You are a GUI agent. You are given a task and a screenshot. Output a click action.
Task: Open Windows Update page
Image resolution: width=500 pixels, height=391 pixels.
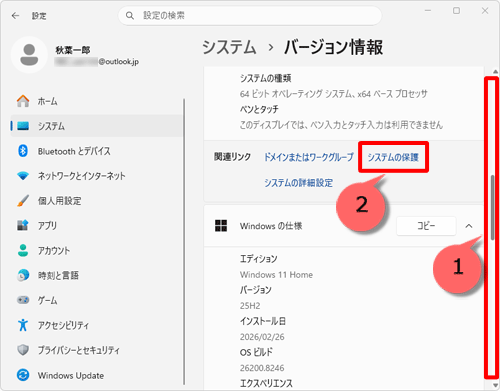tap(97, 375)
